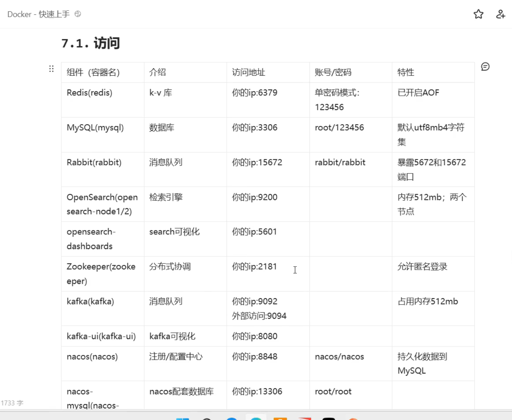This screenshot has height=420, width=512.
Task: Click the "你的ip:8848" address cell
Action: 268,364
